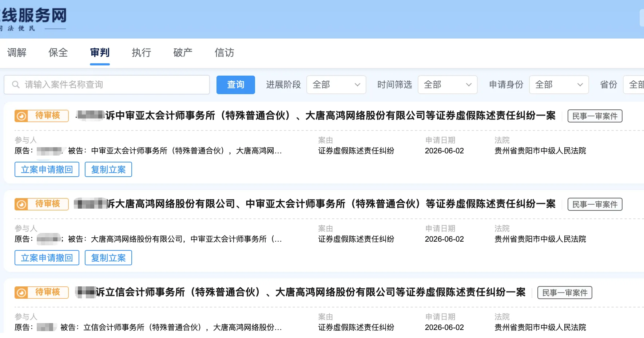The image size is (644, 338).
Task: Click the case name search field
Action: [107, 85]
